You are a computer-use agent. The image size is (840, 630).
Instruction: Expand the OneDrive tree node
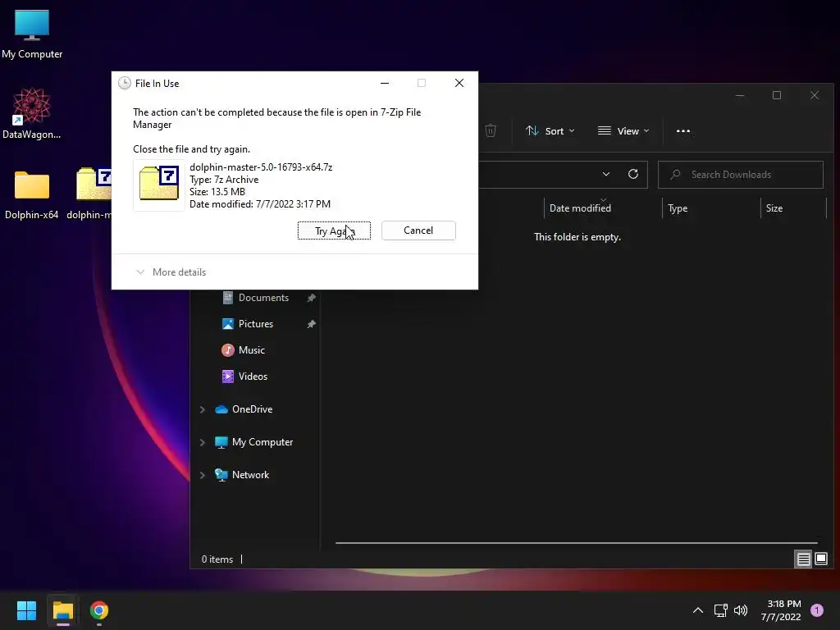coord(203,409)
